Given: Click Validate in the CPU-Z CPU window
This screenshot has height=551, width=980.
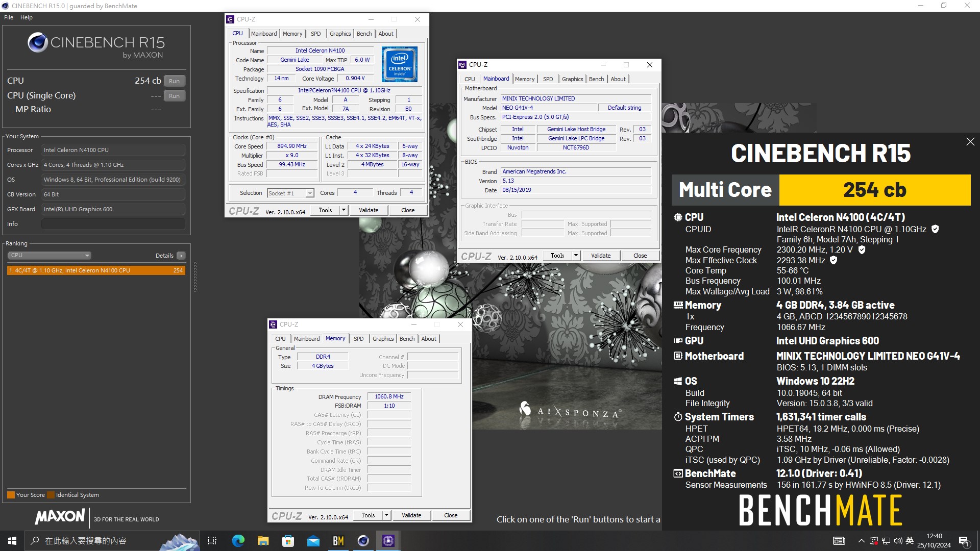Looking at the screenshot, I should (x=369, y=210).
